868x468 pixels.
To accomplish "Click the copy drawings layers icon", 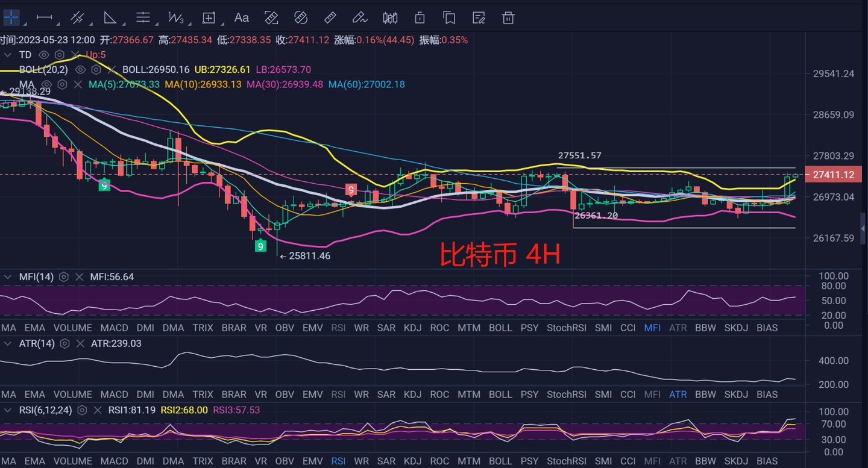I will click(x=449, y=17).
